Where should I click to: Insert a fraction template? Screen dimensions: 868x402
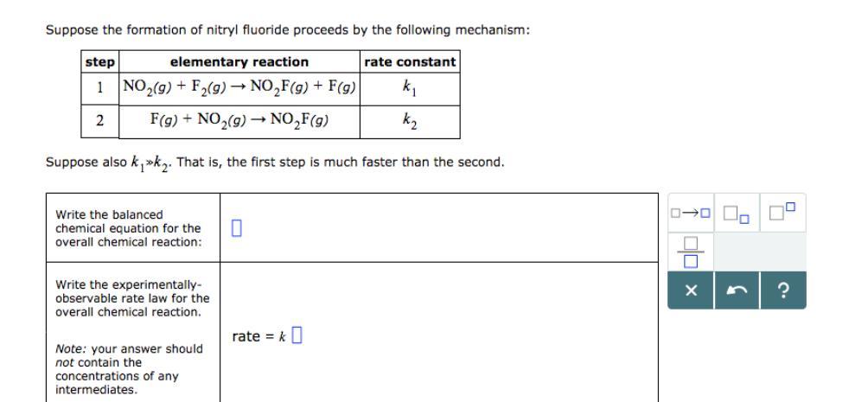tap(689, 252)
